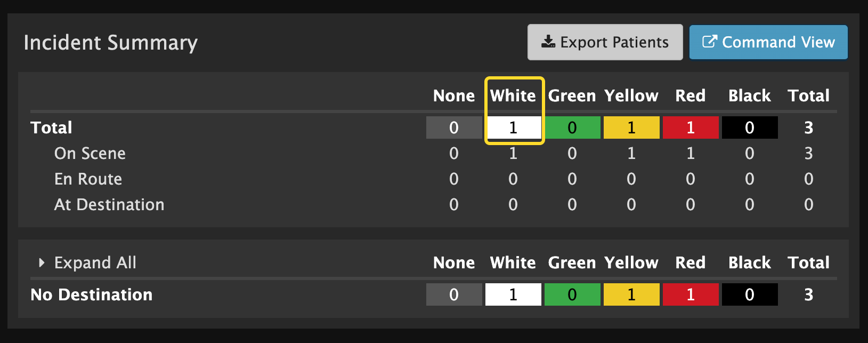The height and width of the screenshot is (343, 868).
Task: Click the En Route row label
Action: (x=87, y=179)
